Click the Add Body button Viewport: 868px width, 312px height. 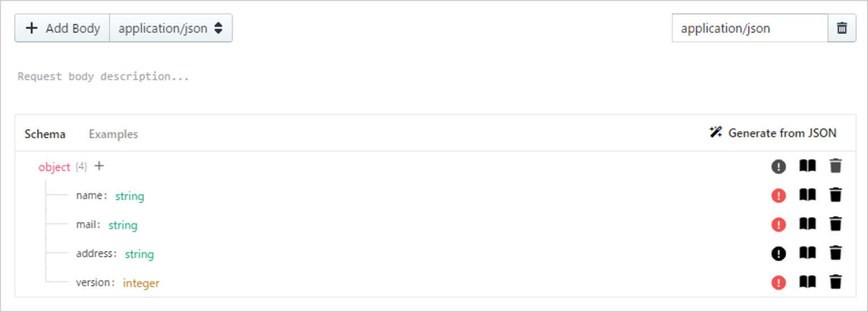[63, 28]
